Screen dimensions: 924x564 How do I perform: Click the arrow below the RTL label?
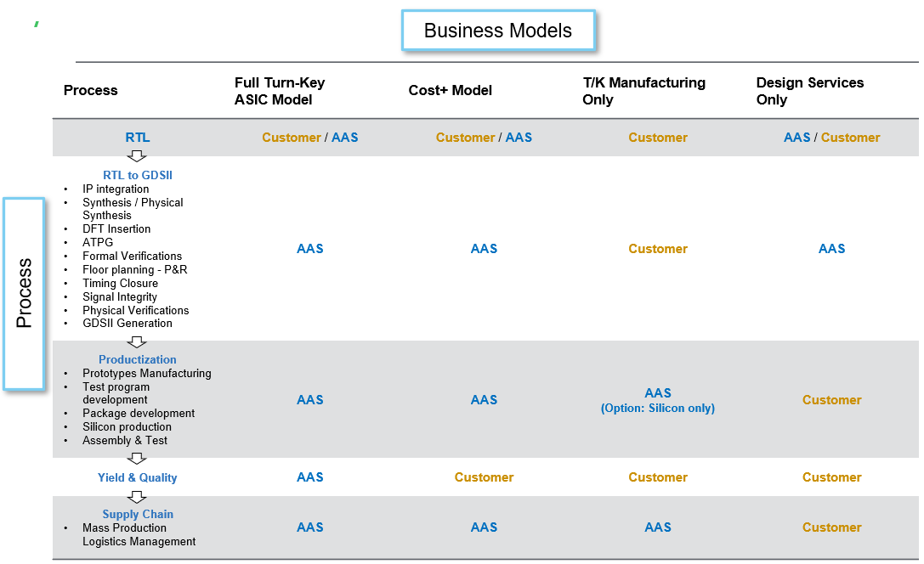(137, 156)
